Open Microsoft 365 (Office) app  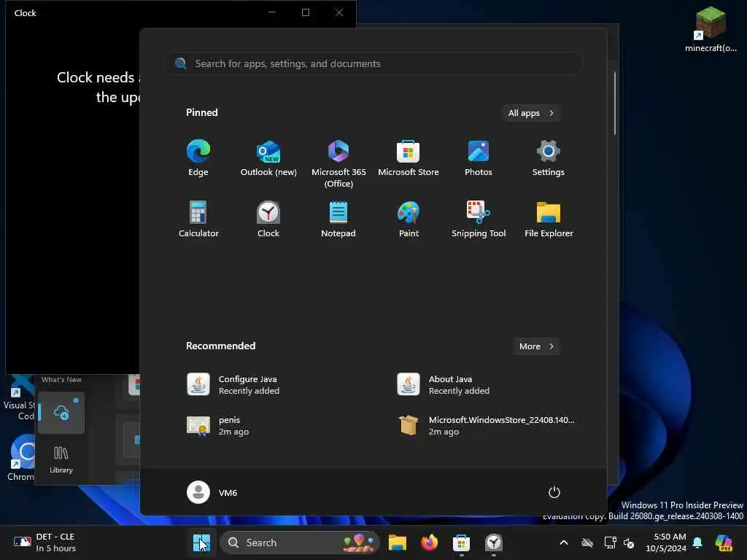point(338,164)
